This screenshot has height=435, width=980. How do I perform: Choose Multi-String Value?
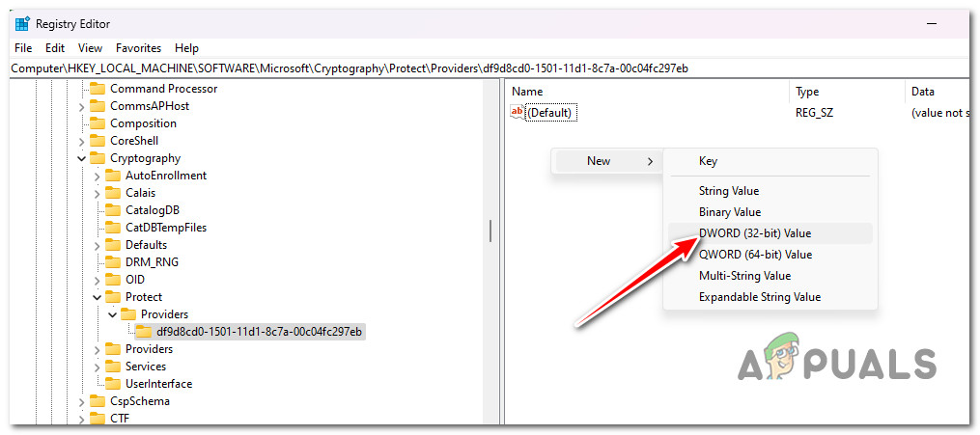(770, 276)
